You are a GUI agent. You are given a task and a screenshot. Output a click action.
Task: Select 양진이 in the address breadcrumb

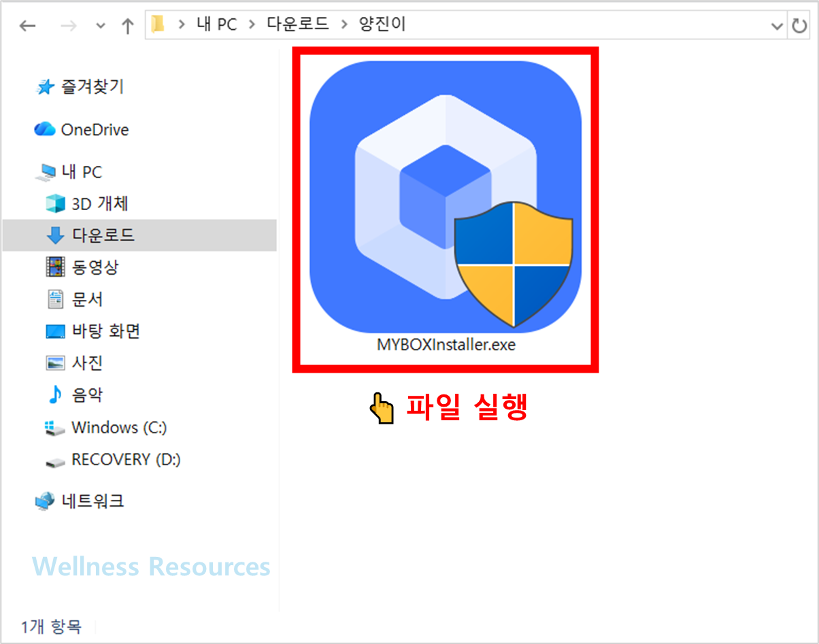pos(382,25)
